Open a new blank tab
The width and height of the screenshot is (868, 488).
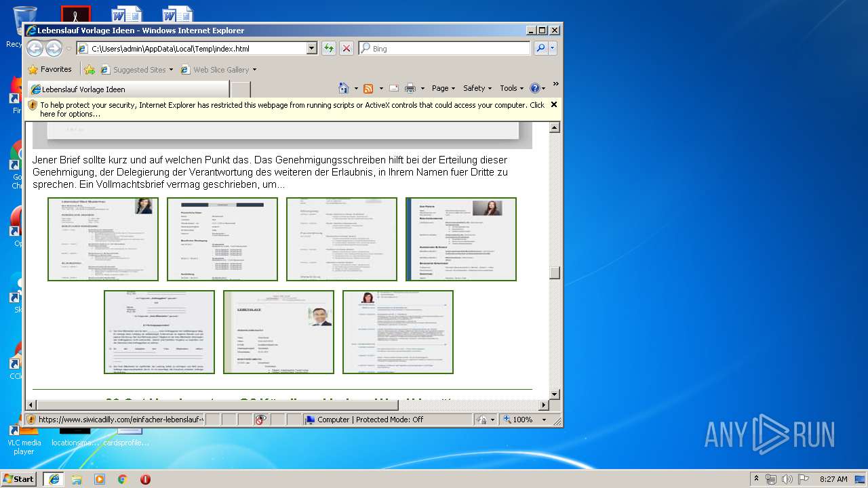241,89
